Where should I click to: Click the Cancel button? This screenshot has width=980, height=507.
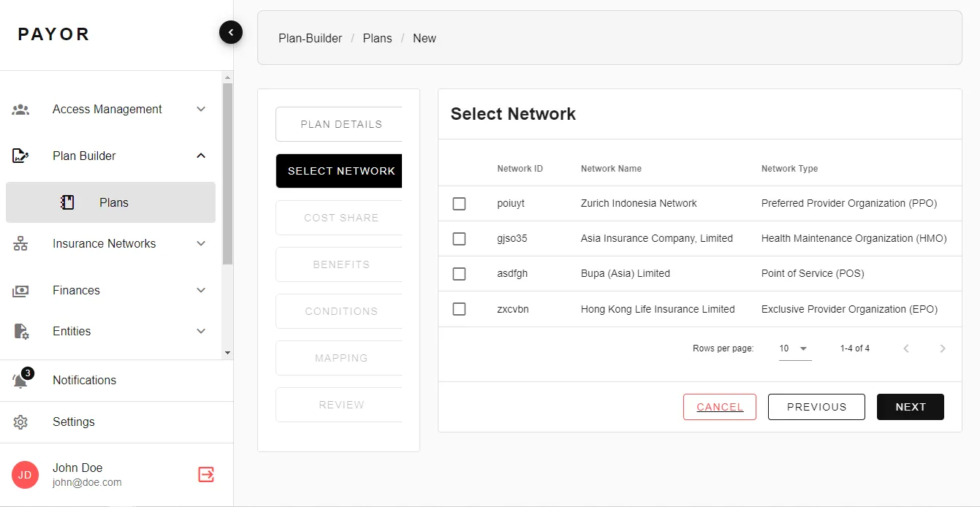click(720, 407)
